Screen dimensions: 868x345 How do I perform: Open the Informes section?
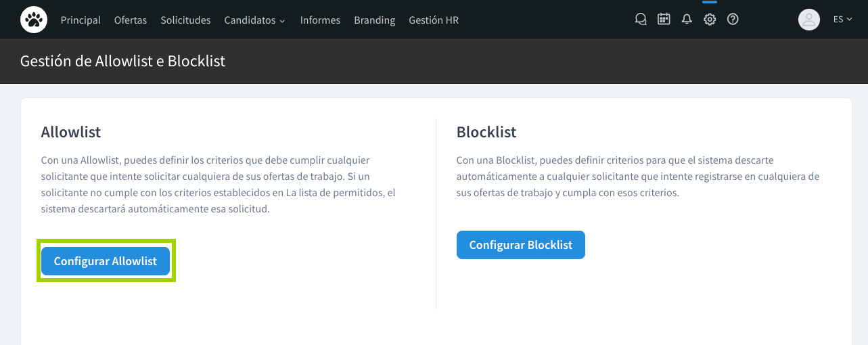coord(320,20)
